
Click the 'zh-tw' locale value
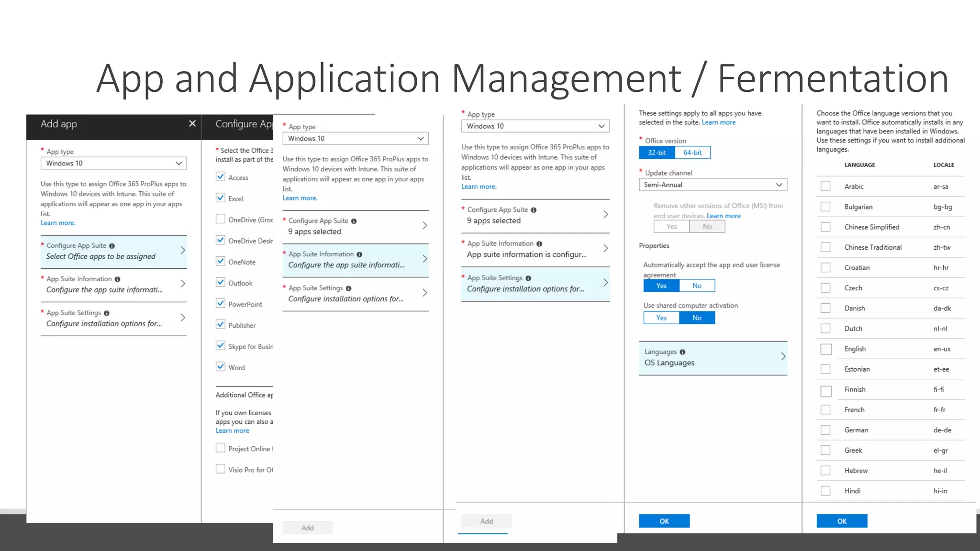pyautogui.click(x=942, y=247)
